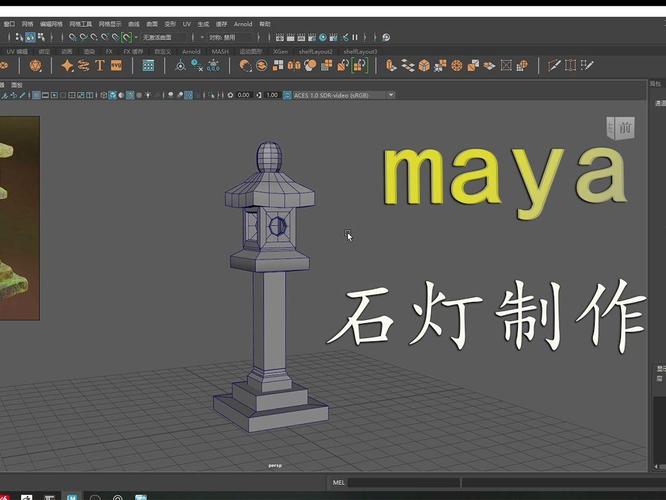This screenshot has height=500, width=666.
Task: Click the 无激活曲面 live surface field
Action: click(163, 37)
